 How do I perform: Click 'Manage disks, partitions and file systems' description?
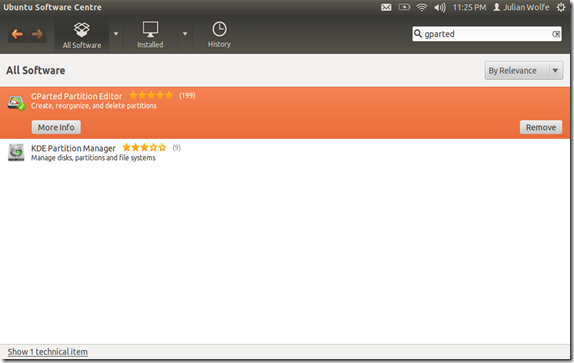pos(93,158)
